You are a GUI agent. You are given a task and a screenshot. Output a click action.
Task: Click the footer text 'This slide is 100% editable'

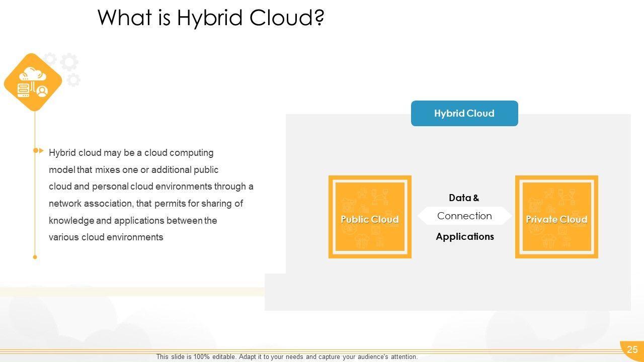pos(287,357)
